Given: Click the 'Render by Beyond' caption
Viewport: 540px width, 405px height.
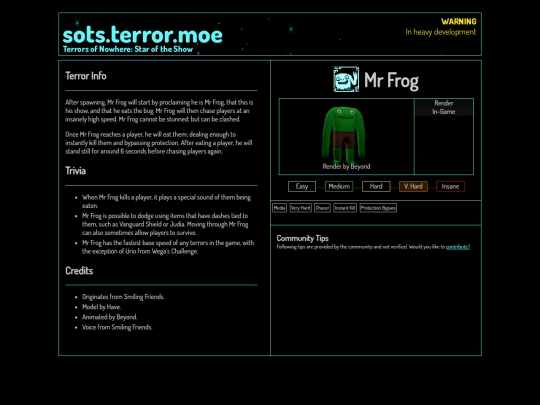Looking at the screenshot, I should [x=346, y=166].
